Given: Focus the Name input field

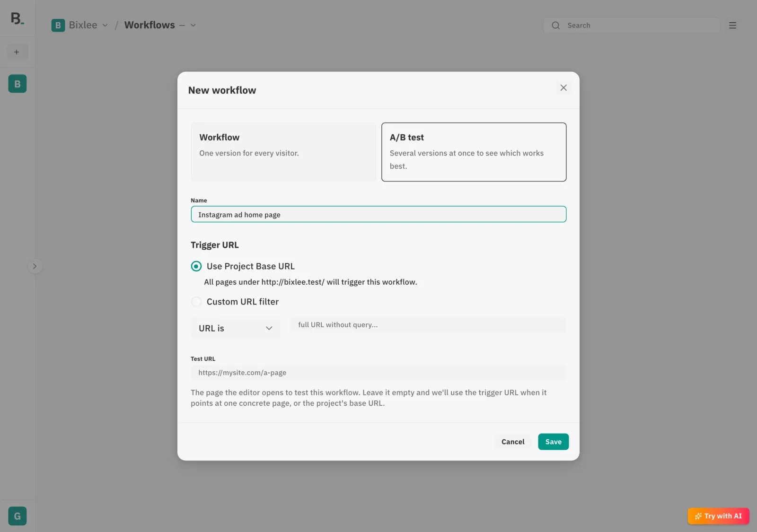Looking at the screenshot, I should tap(378, 214).
